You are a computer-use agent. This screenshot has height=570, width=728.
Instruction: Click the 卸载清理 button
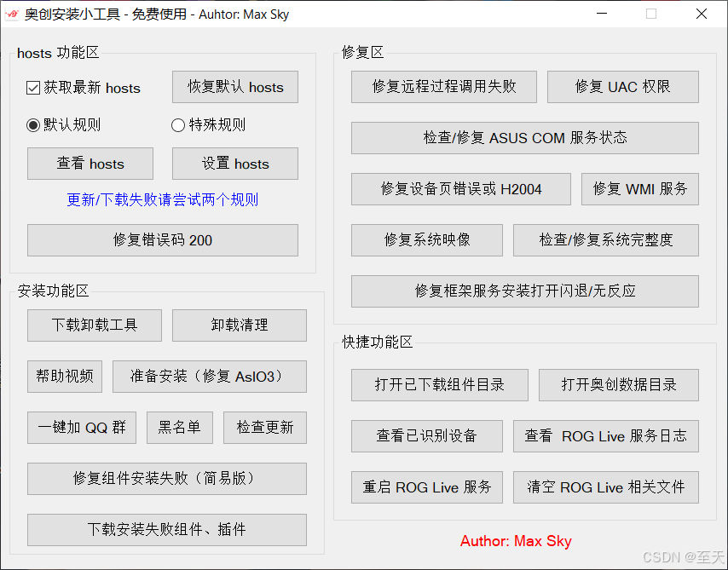point(239,325)
